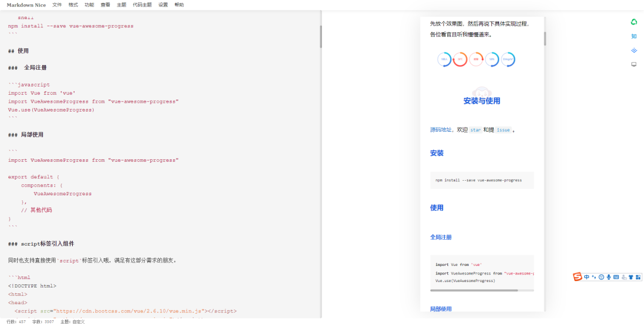
Task: Click the '// 其他代码' comment line
Action: coord(36,211)
